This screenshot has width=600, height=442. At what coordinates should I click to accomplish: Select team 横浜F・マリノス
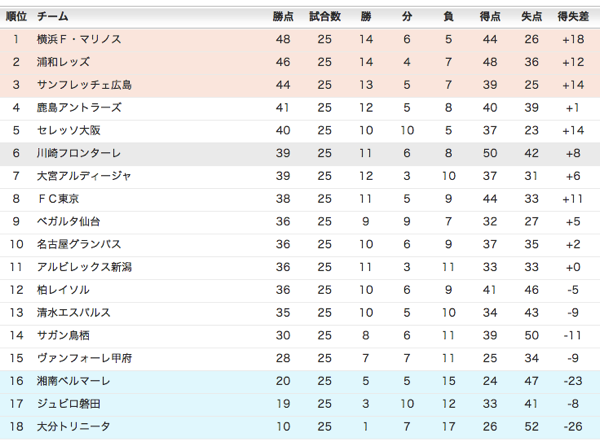pyautogui.click(x=78, y=39)
